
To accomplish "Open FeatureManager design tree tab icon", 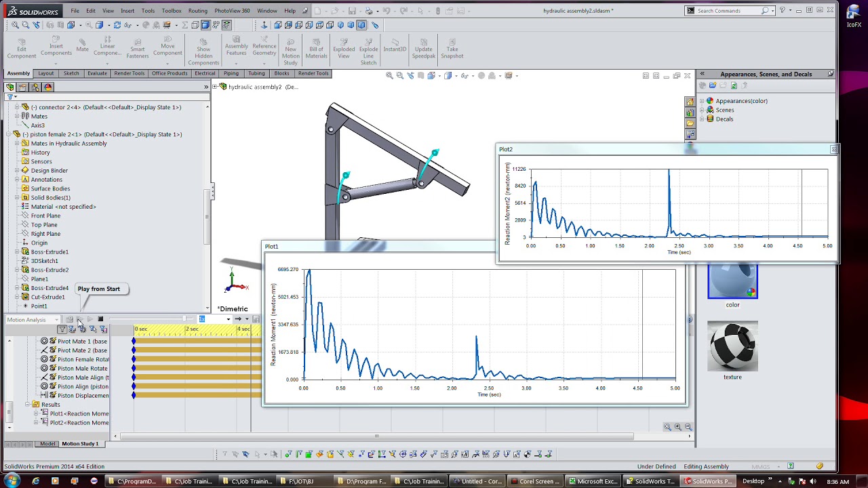I will [x=9, y=87].
